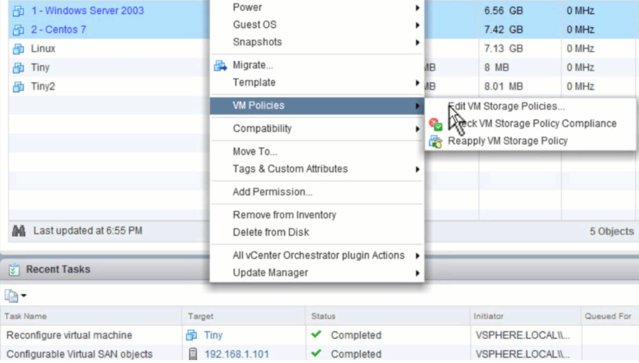Expand the Power submenu arrow
Screen dimensions: 639x363
[417, 8]
